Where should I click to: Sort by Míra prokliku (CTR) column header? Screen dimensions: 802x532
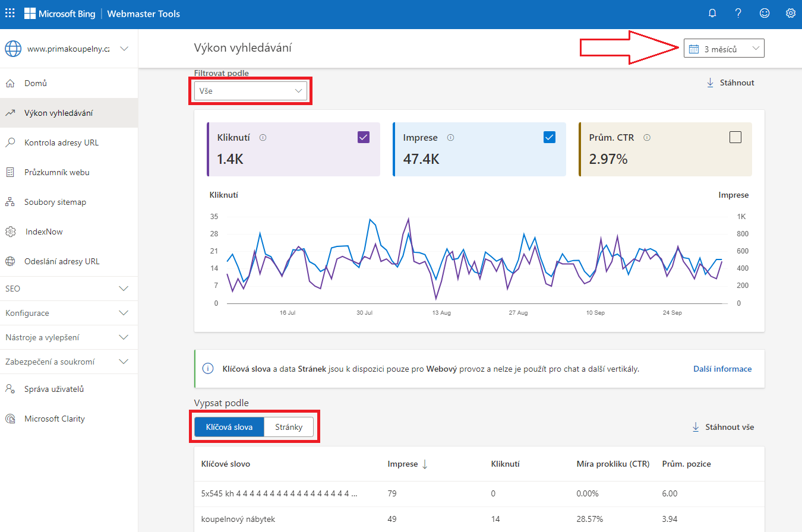pyautogui.click(x=613, y=464)
